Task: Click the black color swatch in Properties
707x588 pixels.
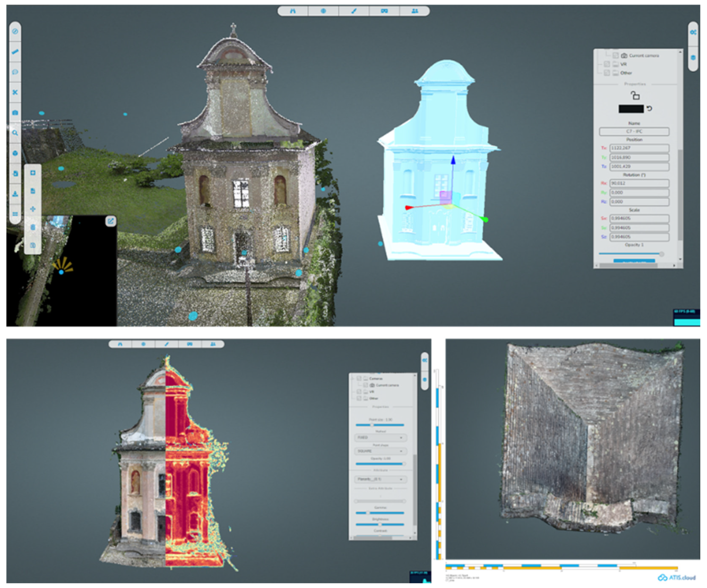Action: click(x=631, y=109)
